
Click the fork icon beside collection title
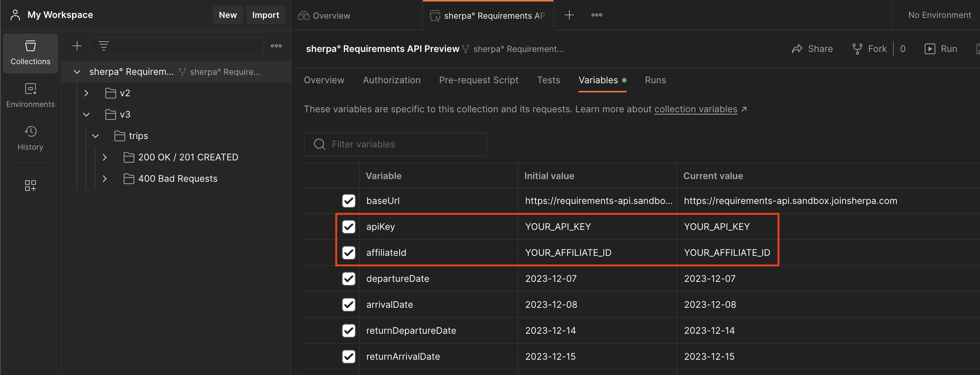coord(466,49)
